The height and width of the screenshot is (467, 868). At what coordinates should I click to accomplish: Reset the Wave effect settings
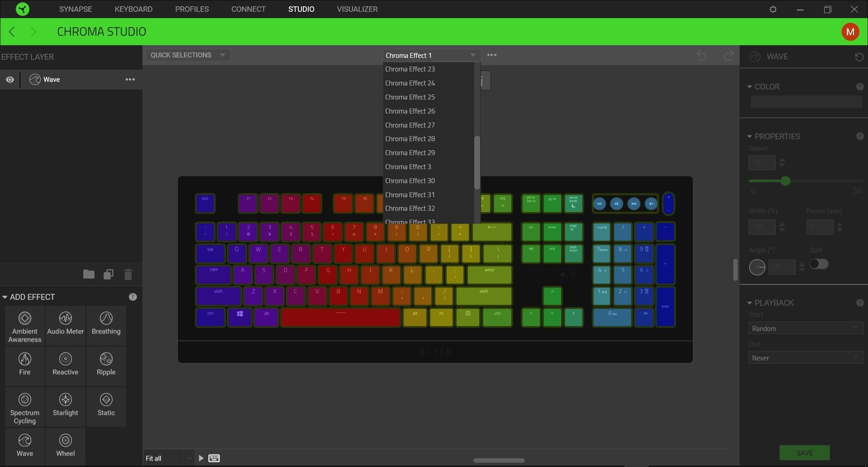[859, 57]
